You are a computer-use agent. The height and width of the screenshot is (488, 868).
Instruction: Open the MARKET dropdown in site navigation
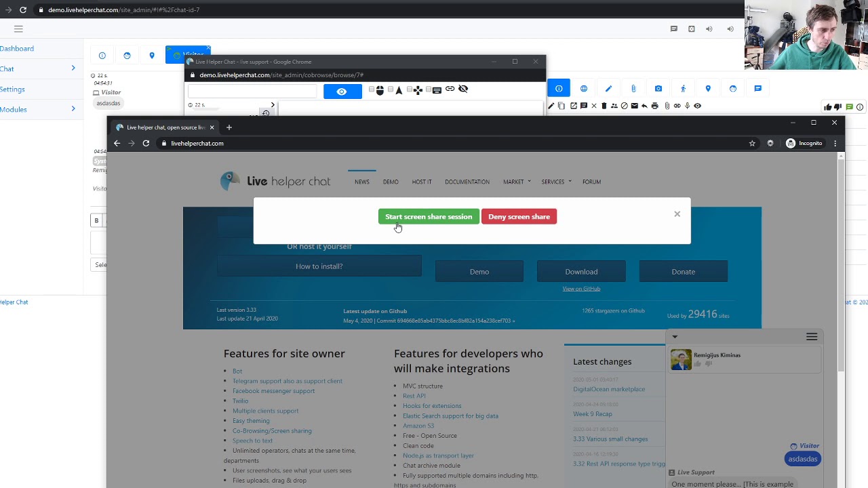pos(517,182)
